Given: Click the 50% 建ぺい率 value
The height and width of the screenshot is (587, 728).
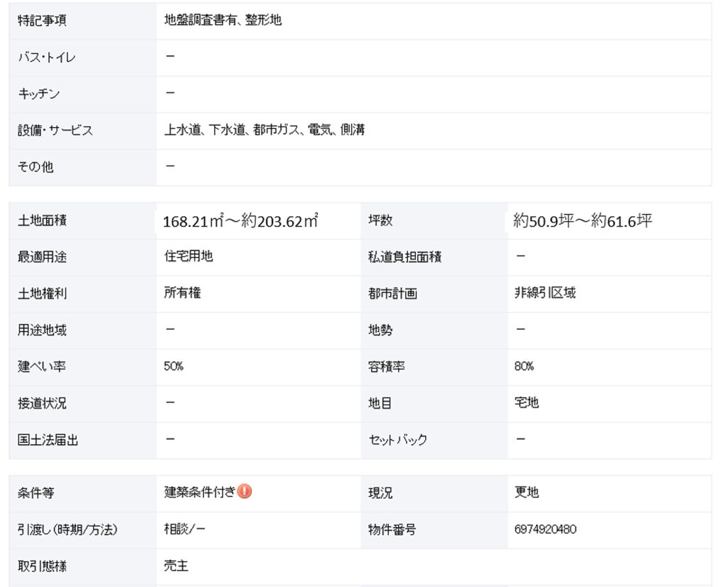Looking at the screenshot, I should pos(173,366).
